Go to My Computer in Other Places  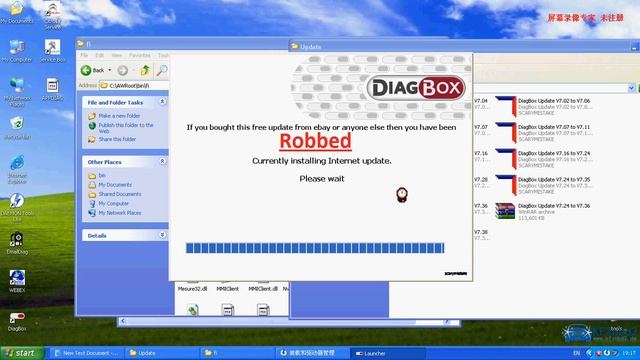[x=113, y=204]
